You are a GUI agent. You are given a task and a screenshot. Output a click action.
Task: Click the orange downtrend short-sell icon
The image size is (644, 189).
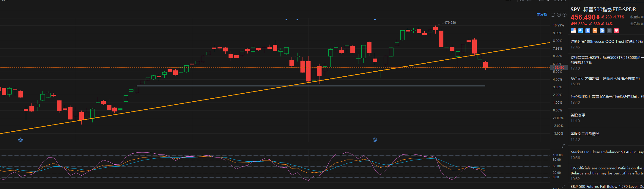tap(595, 31)
